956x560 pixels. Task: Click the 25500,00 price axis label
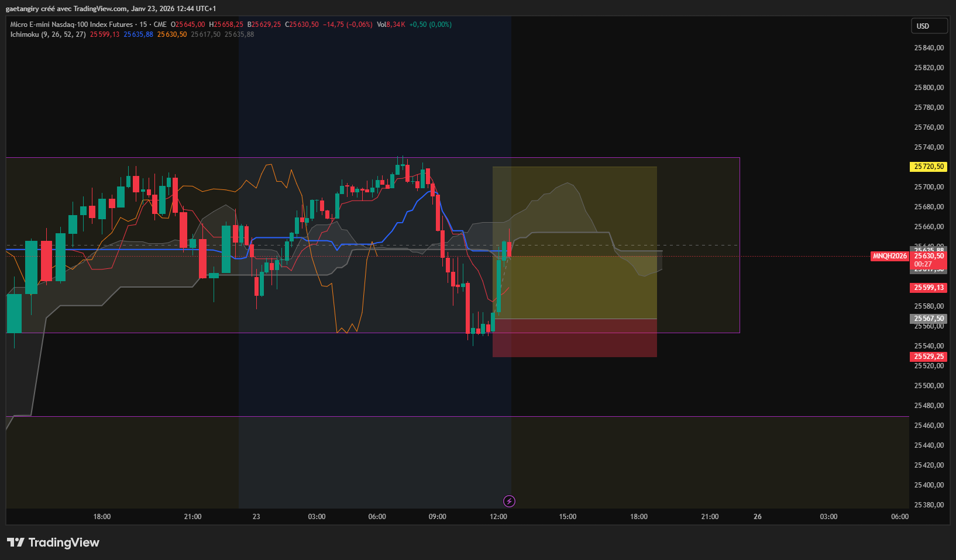click(x=929, y=386)
